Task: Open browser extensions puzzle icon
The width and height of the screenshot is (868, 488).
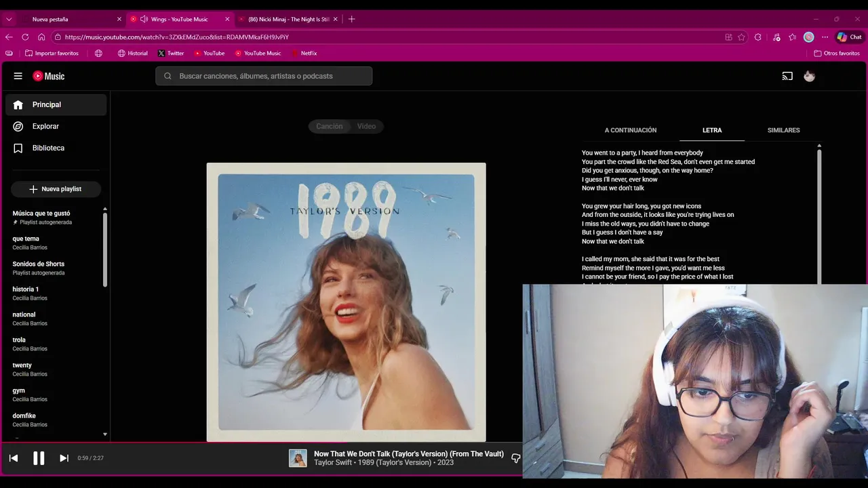Action: tap(758, 37)
